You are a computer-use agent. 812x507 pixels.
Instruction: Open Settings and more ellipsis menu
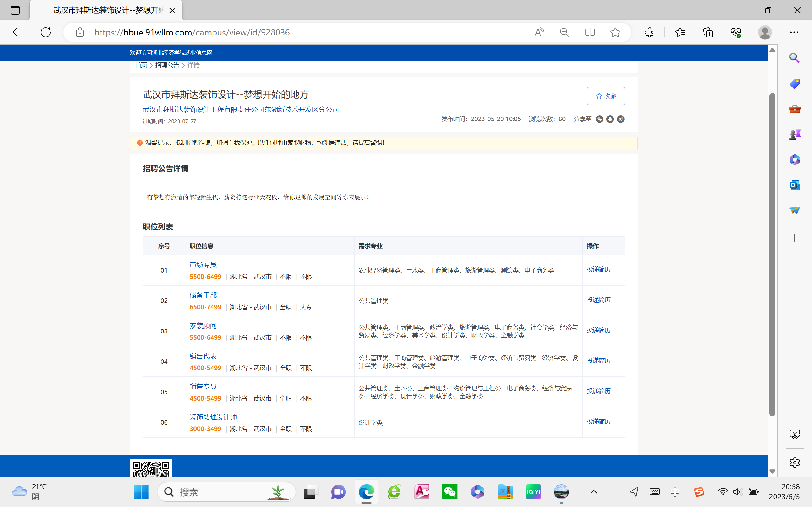coord(794,32)
